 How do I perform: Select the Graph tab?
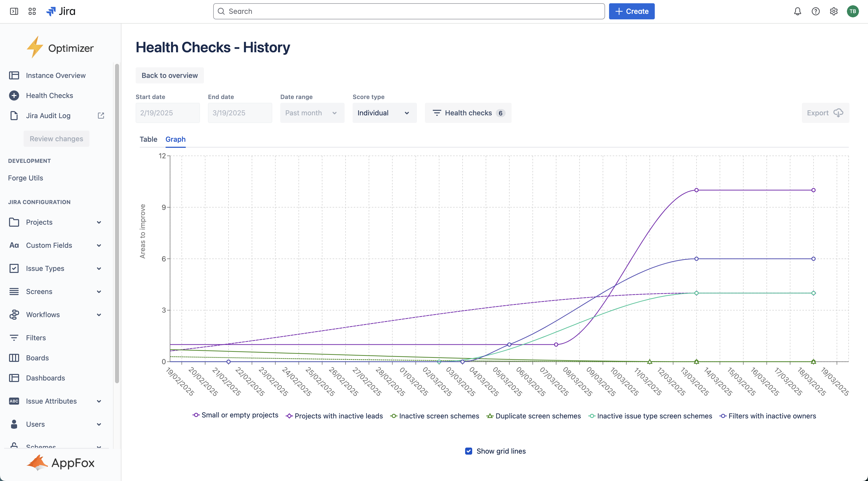click(x=175, y=139)
